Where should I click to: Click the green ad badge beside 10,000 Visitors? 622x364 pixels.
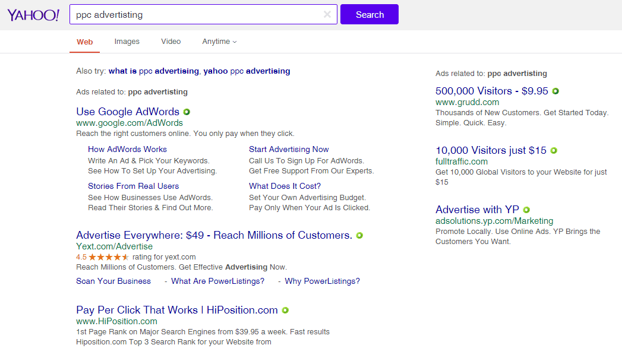554,151
